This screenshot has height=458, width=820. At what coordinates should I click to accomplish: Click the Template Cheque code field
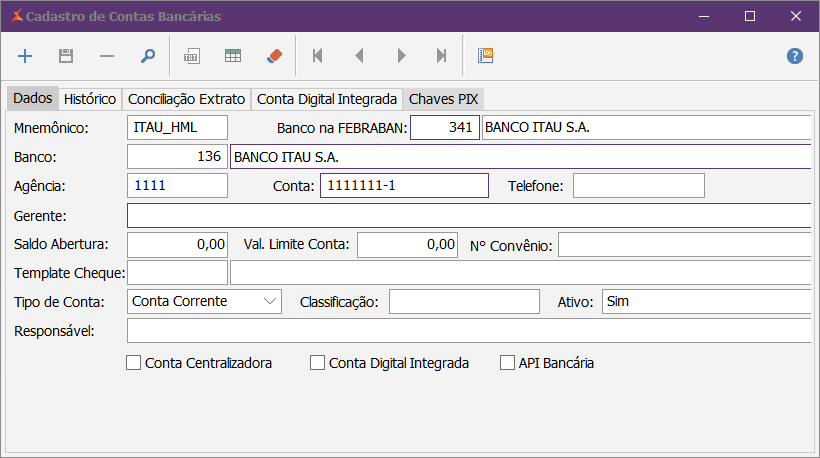(x=177, y=273)
